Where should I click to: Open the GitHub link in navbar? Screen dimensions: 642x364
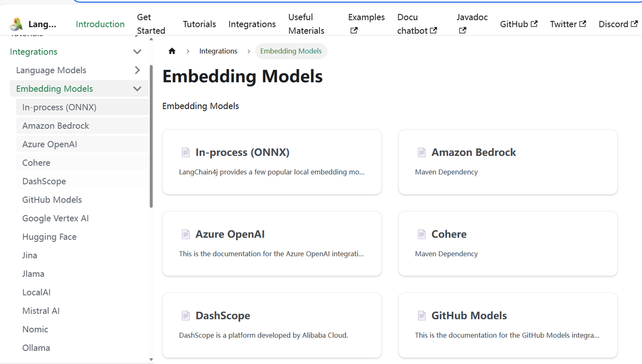pyautogui.click(x=519, y=24)
